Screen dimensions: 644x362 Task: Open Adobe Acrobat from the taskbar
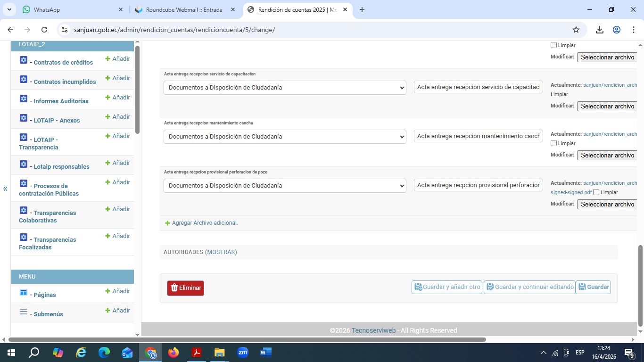(x=197, y=353)
